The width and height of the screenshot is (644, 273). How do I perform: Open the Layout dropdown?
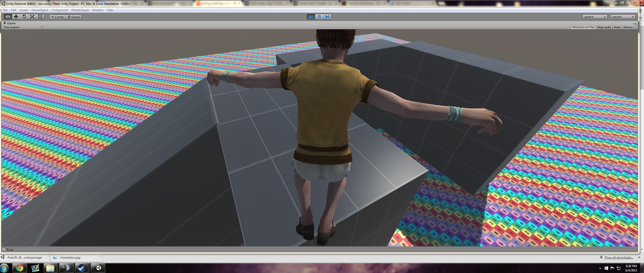pyautogui.click(x=622, y=17)
